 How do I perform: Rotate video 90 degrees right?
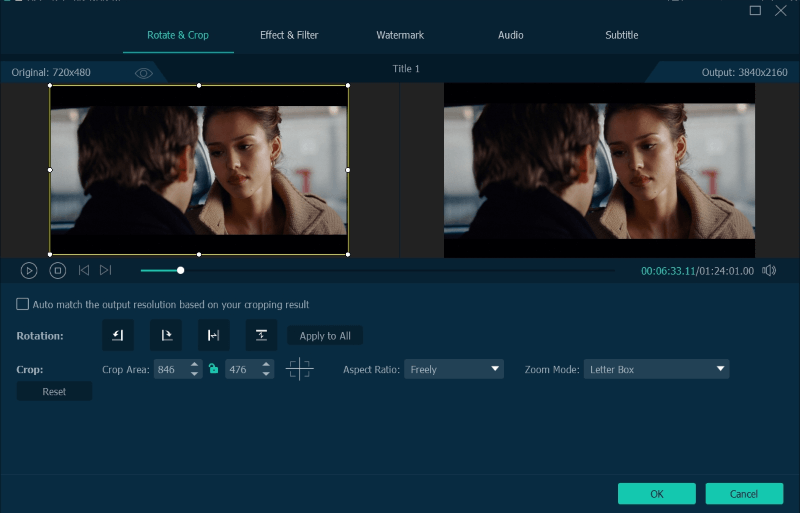coord(166,335)
